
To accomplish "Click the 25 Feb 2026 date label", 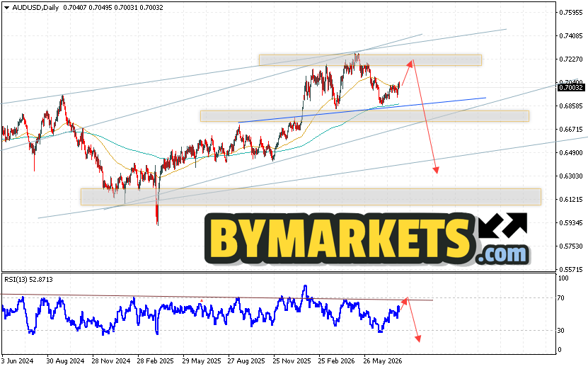I will pos(336,361).
